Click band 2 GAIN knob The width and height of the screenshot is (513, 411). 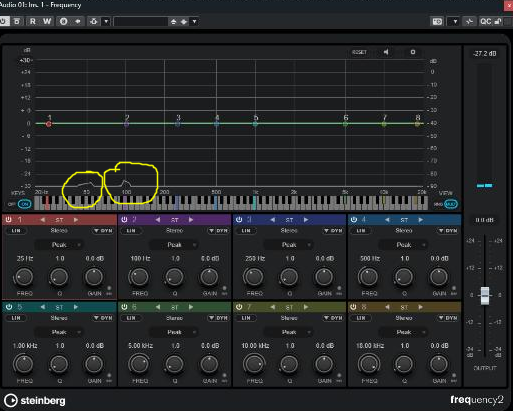(x=209, y=277)
